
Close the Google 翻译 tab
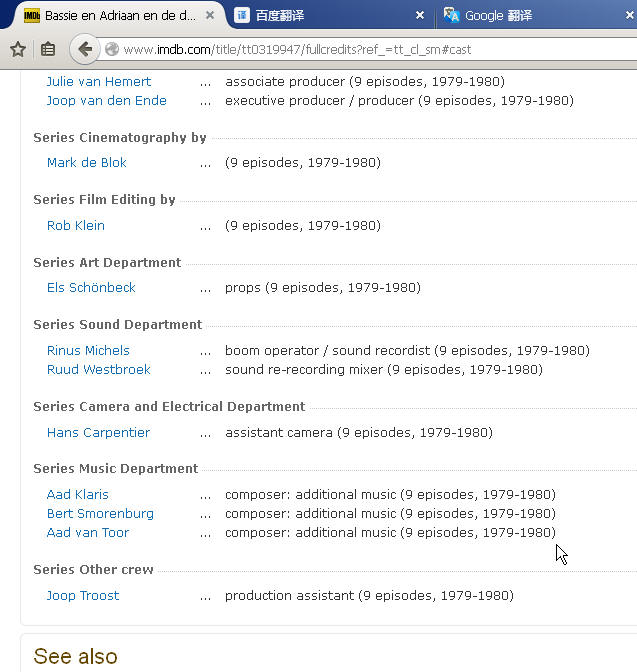pos(629,15)
